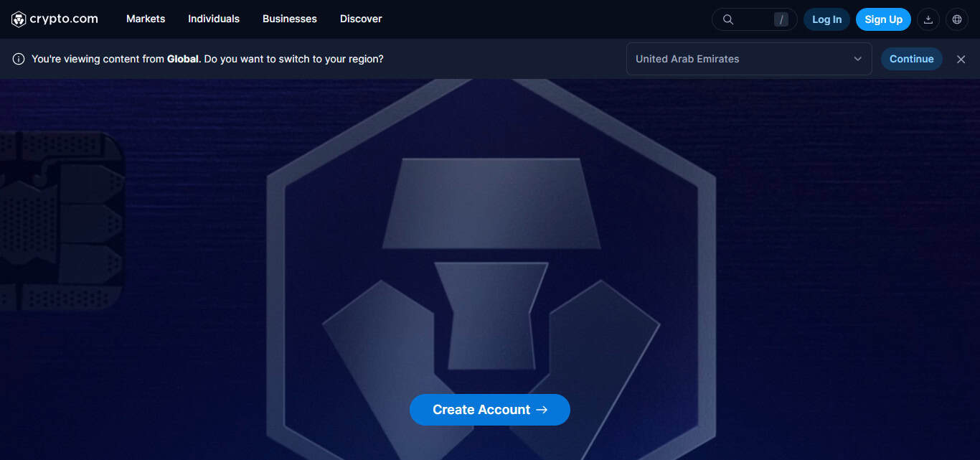Click the Create Account button

pos(490,410)
